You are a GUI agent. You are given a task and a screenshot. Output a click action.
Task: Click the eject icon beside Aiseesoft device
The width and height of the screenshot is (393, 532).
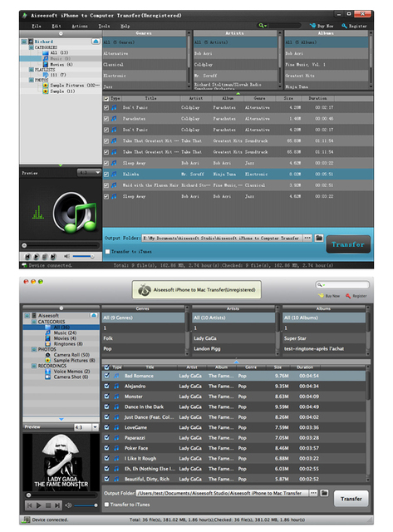pyautogui.click(x=94, y=315)
